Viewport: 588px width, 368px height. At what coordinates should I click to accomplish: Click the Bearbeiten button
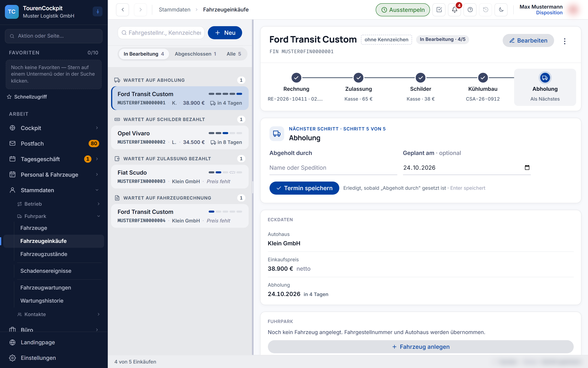(x=528, y=40)
